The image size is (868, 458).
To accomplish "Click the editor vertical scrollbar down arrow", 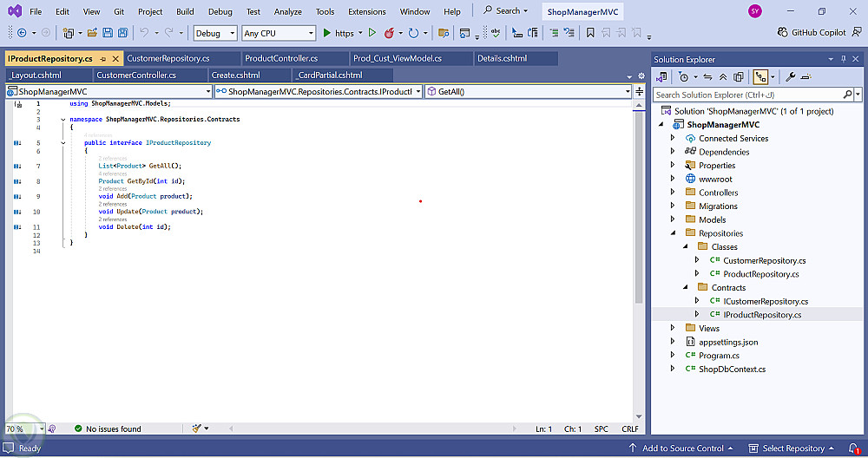I will (x=639, y=416).
